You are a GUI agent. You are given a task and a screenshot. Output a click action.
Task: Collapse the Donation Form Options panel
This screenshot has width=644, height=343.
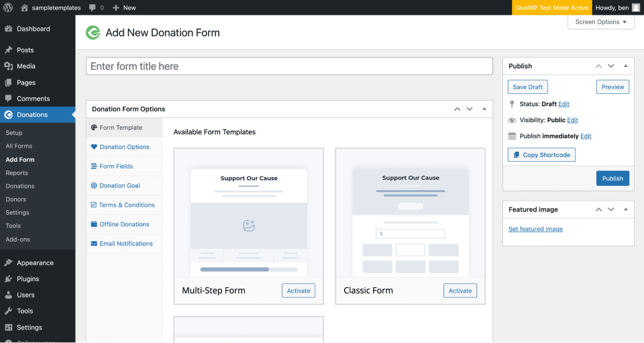click(484, 109)
